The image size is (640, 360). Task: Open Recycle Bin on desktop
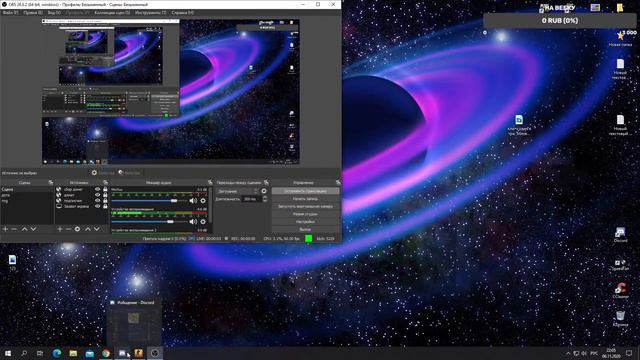620,318
